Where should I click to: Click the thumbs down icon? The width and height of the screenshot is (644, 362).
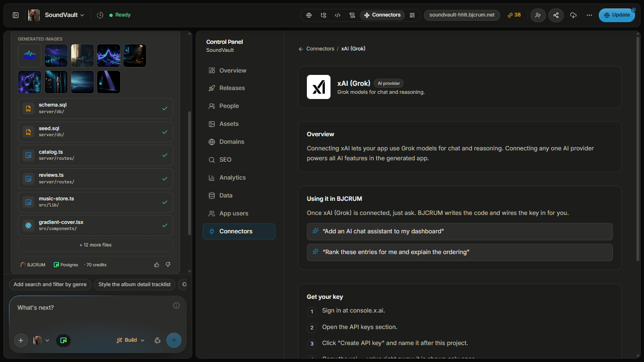click(x=168, y=265)
